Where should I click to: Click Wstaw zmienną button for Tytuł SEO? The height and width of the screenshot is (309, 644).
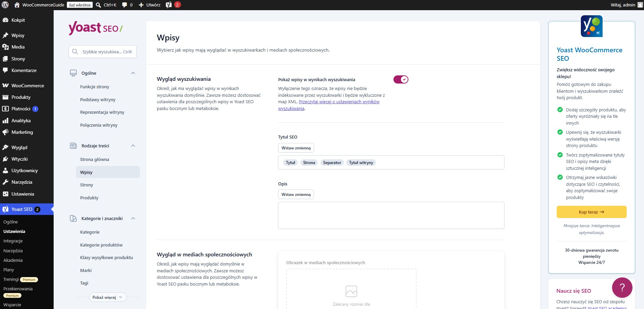coord(296,148)
